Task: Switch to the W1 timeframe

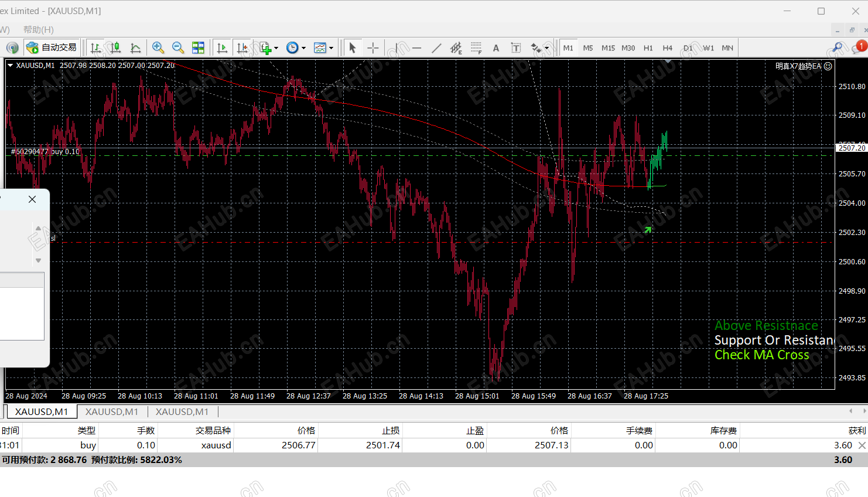Action: pos(708,48)
